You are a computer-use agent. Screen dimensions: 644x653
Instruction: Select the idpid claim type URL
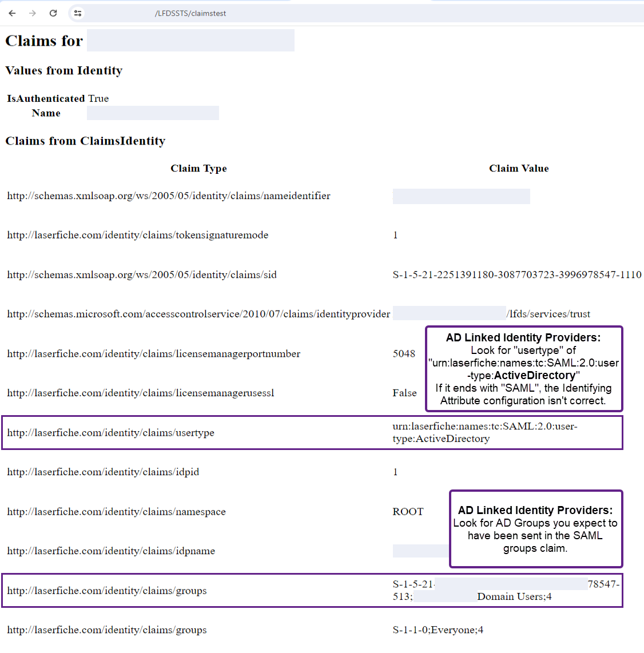tap(104, 472)
